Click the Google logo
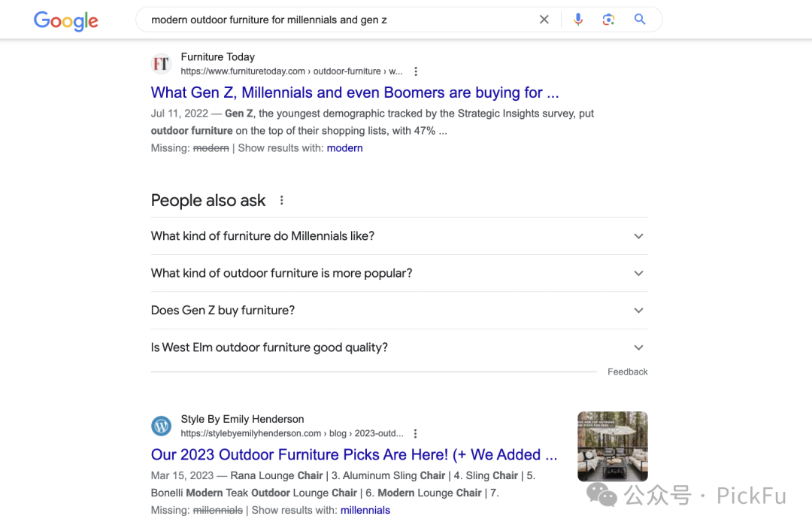 (x=66, y=20)
